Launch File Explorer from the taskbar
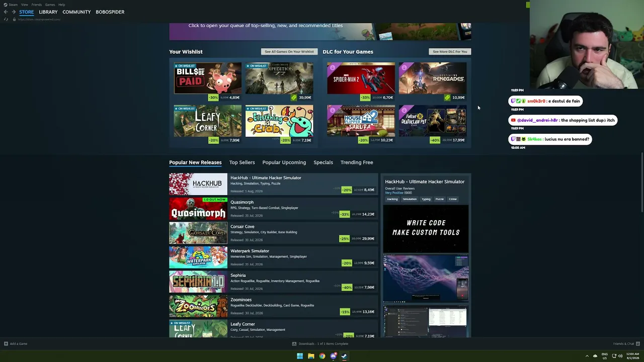 [x=311, y=356]
